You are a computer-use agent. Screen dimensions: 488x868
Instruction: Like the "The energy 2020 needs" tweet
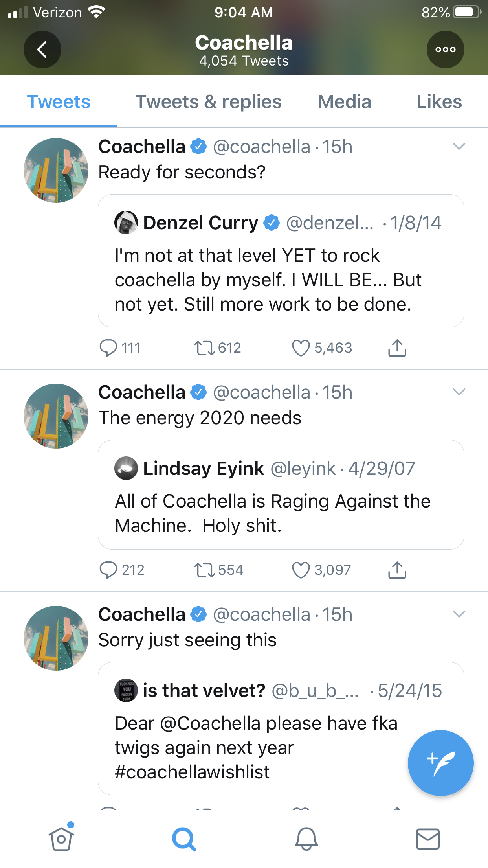[301, 570]
